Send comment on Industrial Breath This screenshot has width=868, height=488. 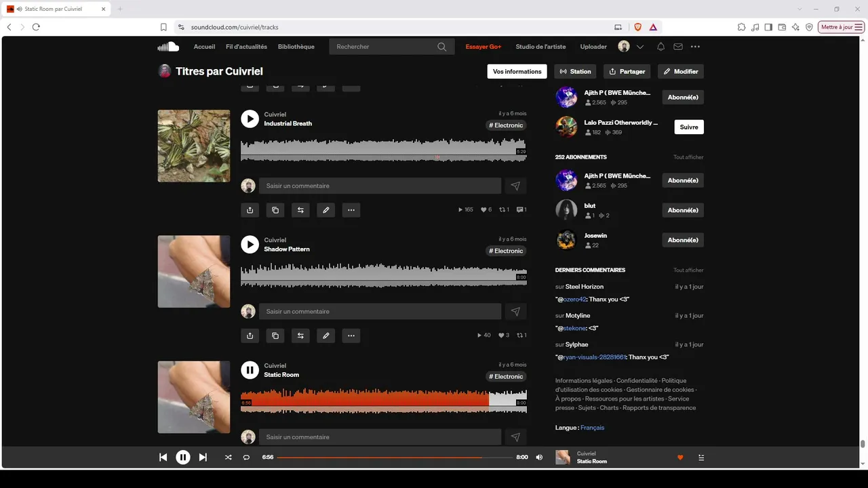515,186
